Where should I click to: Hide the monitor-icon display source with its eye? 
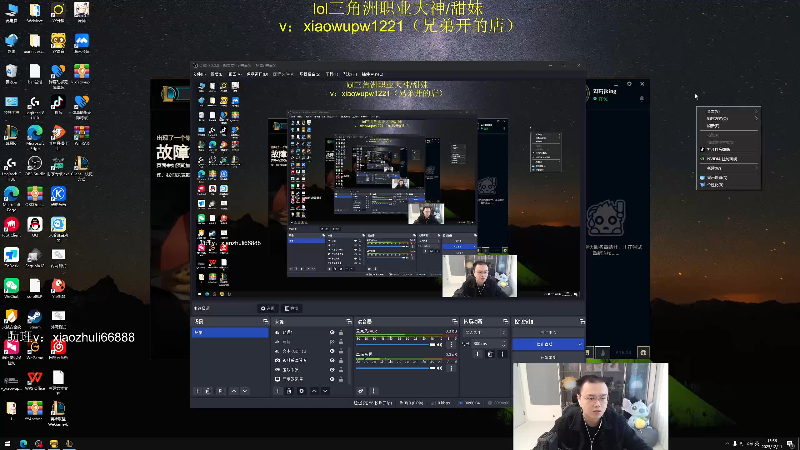(332, 379)
